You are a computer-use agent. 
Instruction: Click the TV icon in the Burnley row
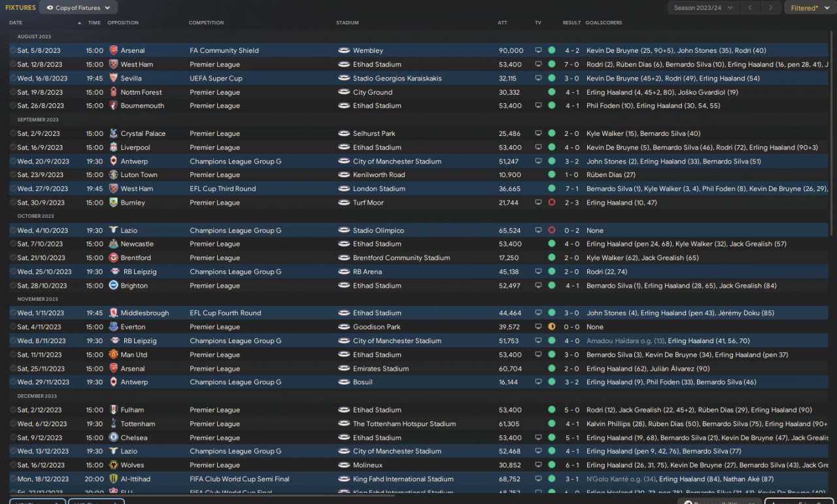538,203
